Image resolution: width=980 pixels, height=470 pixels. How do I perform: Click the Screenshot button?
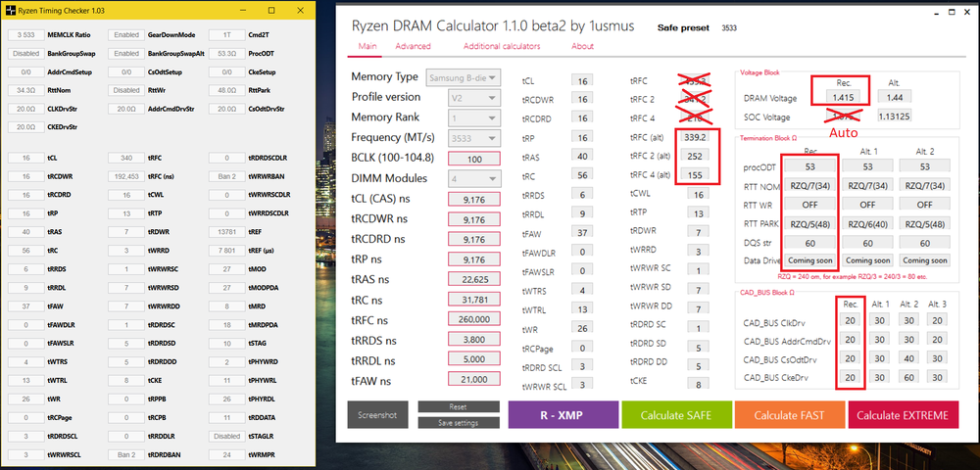(x=377, y=415)
